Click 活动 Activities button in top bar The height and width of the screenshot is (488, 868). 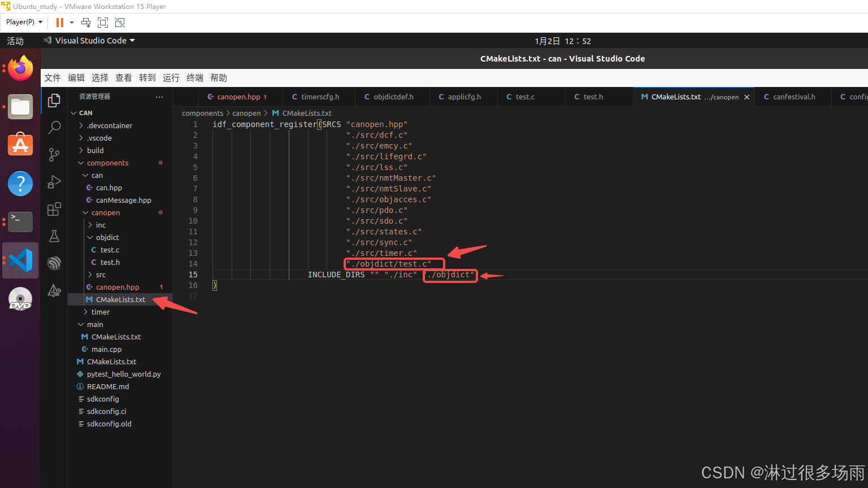click(15, 41)
